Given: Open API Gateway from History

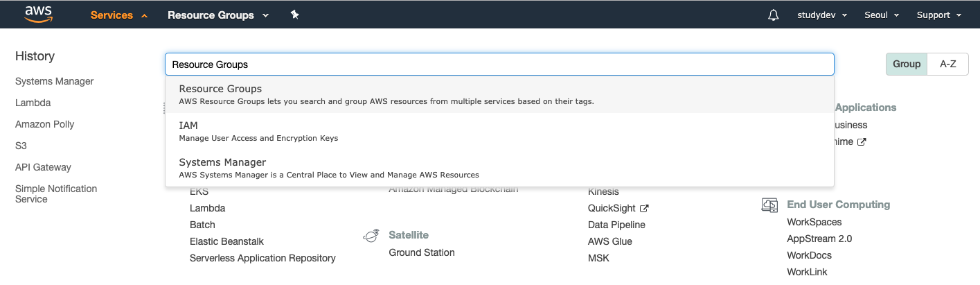Looking at the screenshot, I should tap(43, 167).
